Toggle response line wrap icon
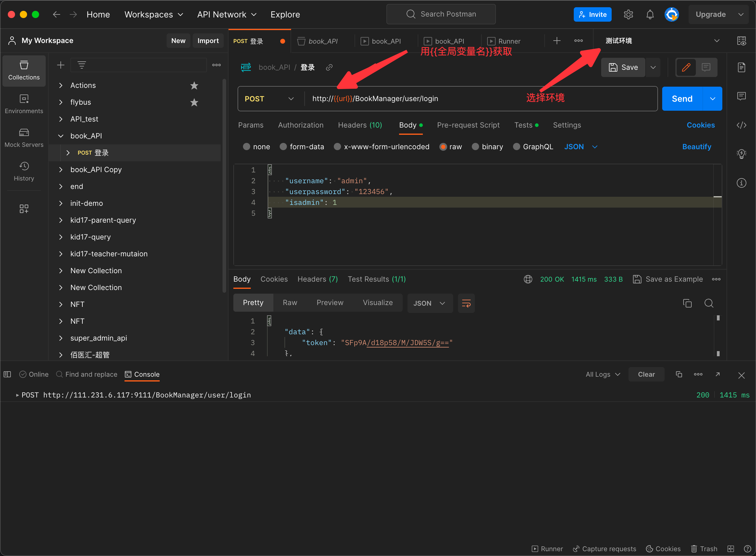 (x=466, y=303)
